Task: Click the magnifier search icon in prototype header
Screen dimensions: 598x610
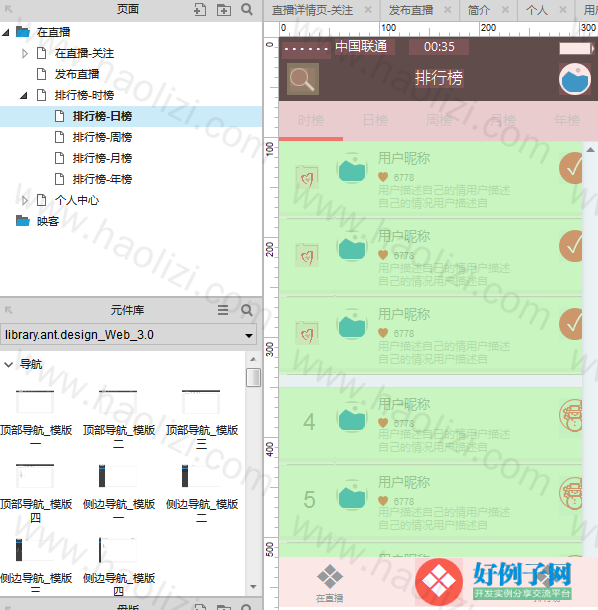Action: 303,79
